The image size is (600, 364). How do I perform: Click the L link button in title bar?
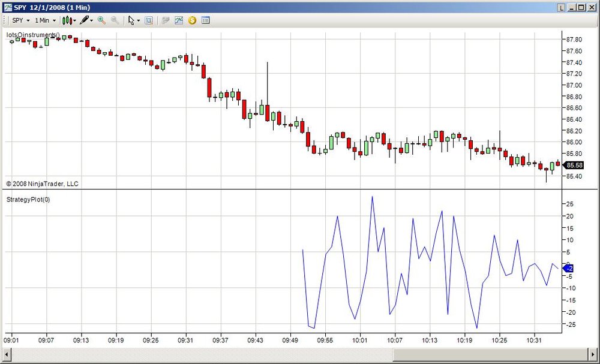562,7
